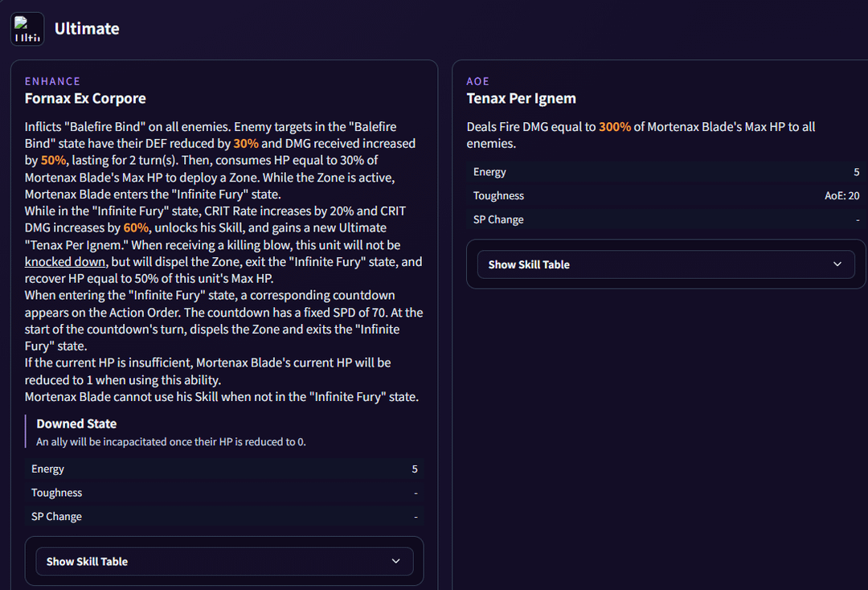
Task: Click the SP Change row in Tenax Per Ignem
Action: 665,219
